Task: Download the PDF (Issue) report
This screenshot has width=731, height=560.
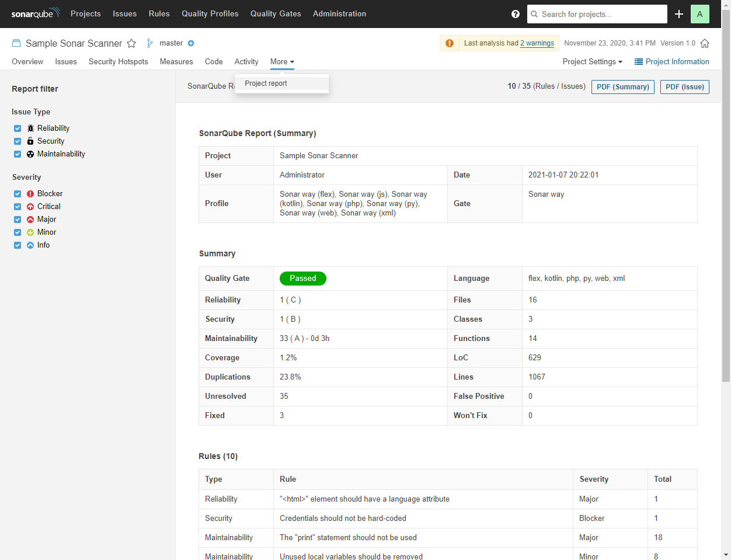Action: tap(685, 87)
